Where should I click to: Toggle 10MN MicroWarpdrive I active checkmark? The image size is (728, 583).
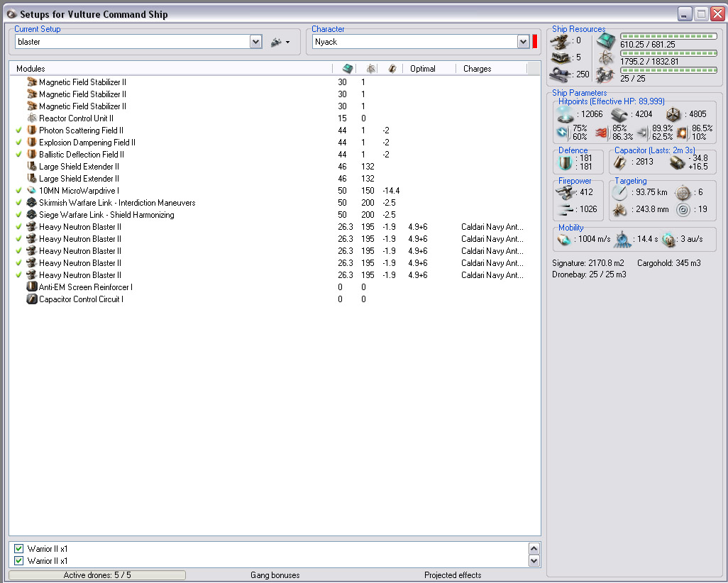coord(18,191)
